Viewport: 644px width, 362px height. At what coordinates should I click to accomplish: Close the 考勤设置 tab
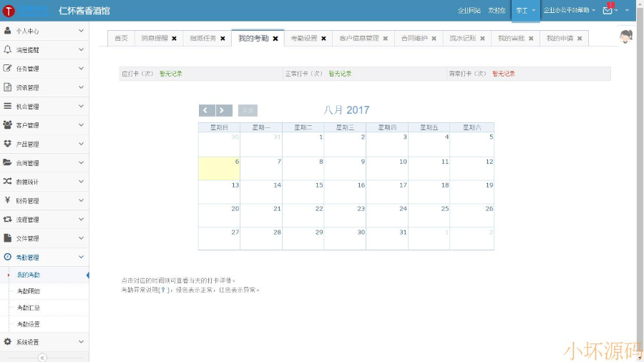point(323,39)
